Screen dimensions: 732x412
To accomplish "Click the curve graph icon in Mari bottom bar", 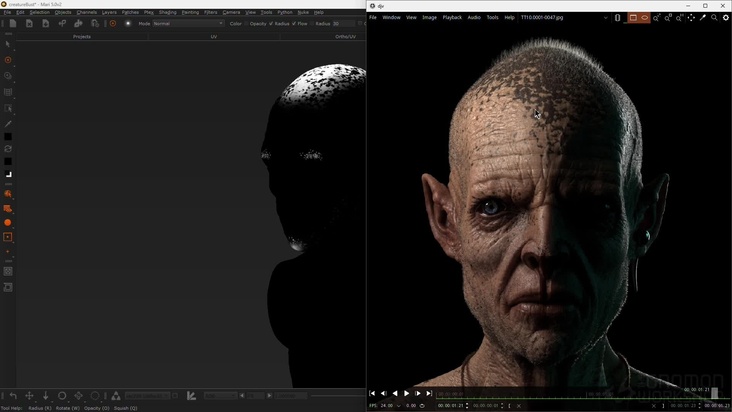I will [191, 396].
